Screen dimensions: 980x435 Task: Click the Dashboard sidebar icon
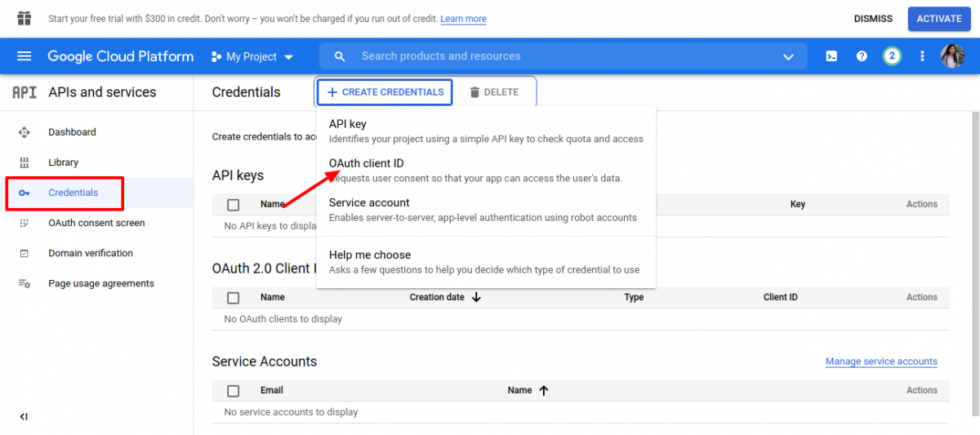click(x=24, y=132)
